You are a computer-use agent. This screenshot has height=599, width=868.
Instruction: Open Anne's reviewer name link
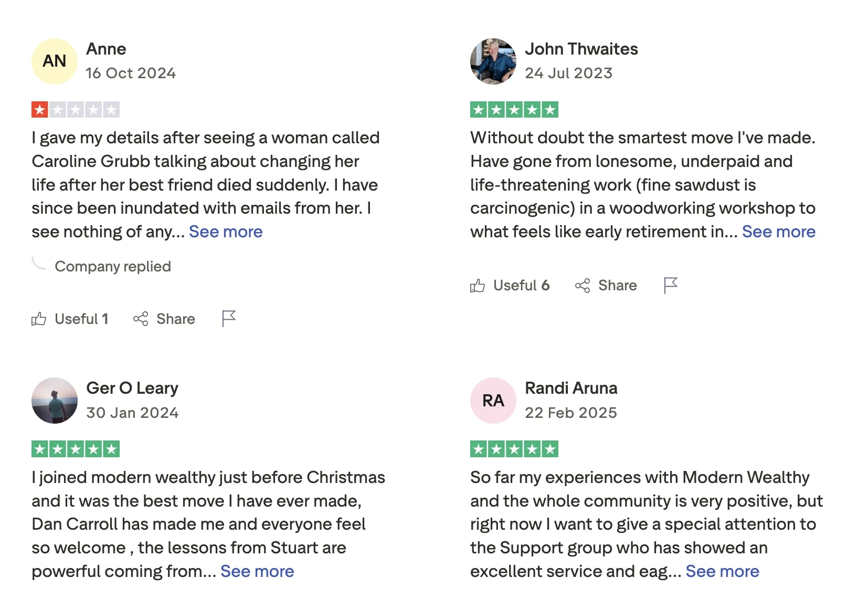[106, 49]
